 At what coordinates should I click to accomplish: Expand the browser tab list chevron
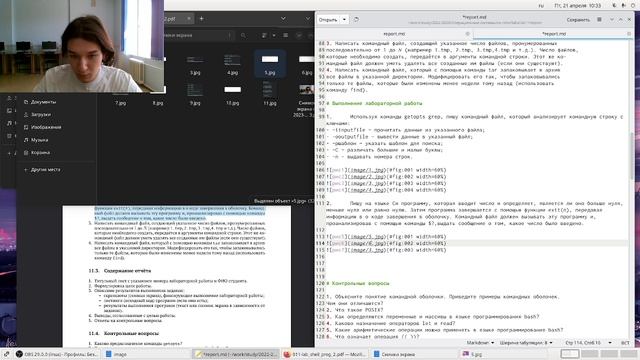point(283,19)
